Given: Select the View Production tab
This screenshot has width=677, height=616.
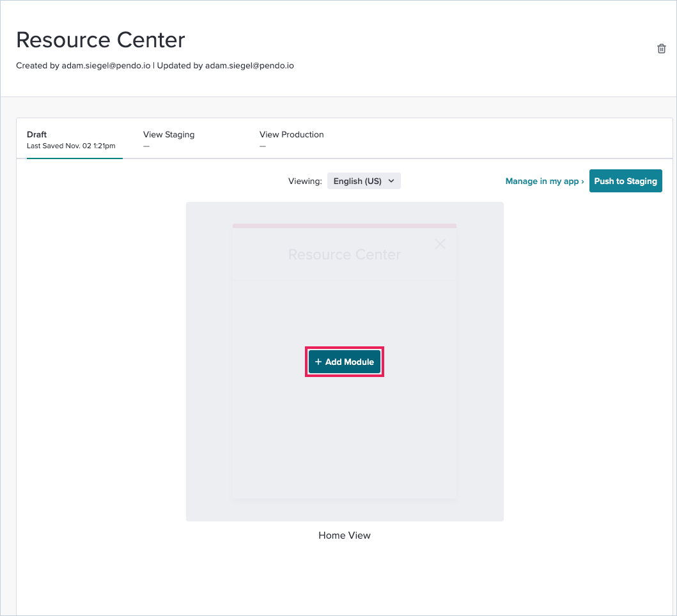Looking at the screenshot, I should [x=292, y=134].
